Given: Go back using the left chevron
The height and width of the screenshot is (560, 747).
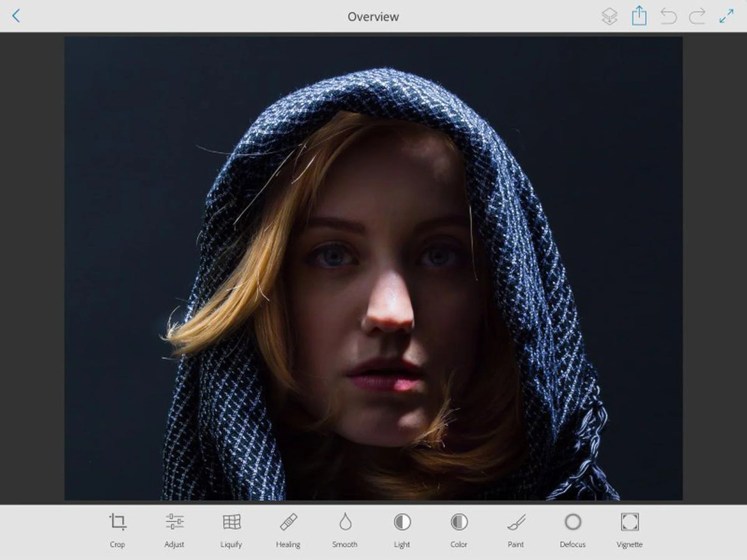Looking at the screenshot, I should (16, 16).
